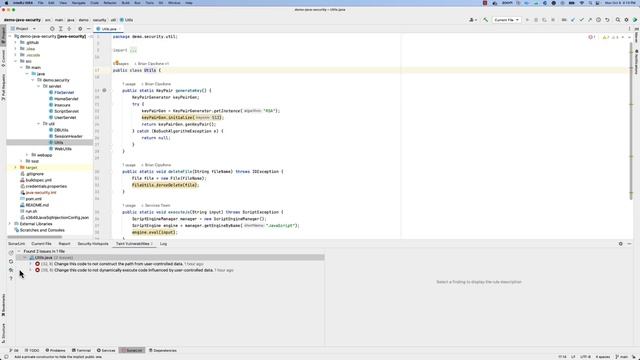
Task: Switch to the Current File tab
Action: coord(41,244)
